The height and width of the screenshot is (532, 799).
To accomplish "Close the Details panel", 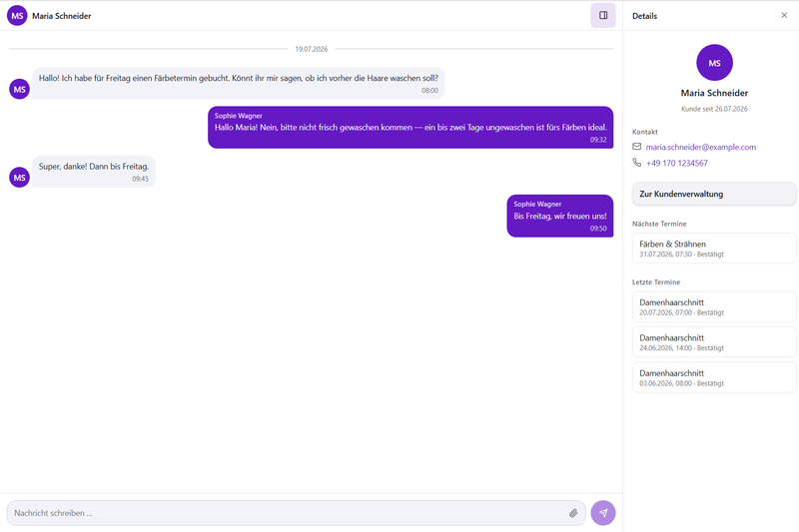I will coord(784,15).
